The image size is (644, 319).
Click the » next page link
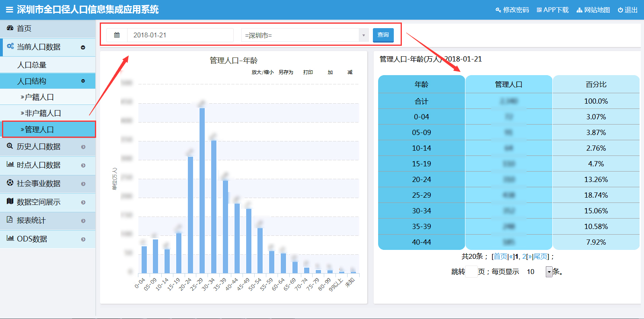click(530, 256)
